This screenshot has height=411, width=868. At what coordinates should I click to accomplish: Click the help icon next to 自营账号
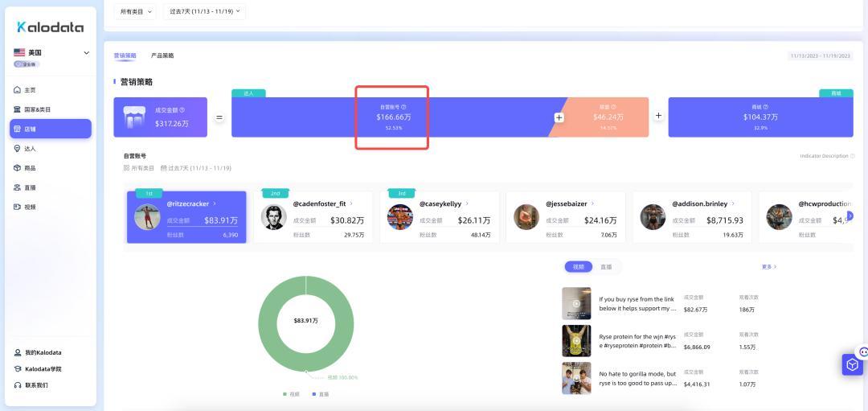(403, 106)
